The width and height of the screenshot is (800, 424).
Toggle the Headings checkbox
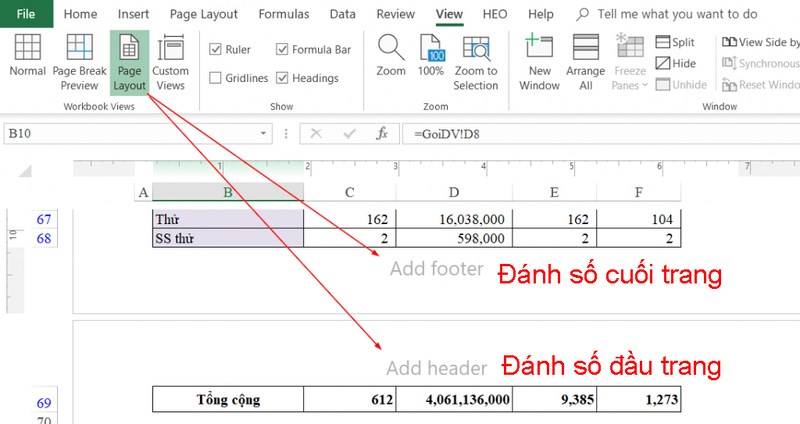pyautogui.click(x=282, y=78)
